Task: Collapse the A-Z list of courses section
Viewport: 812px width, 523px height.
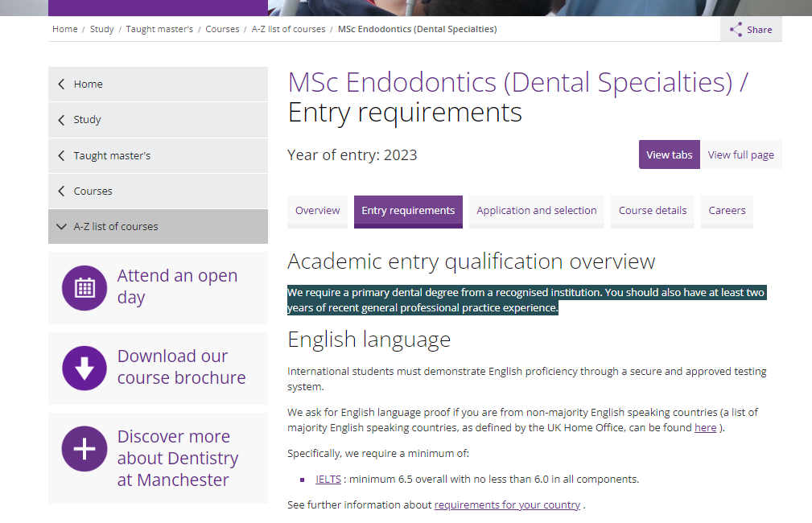Action: click(x=62, y=227)
